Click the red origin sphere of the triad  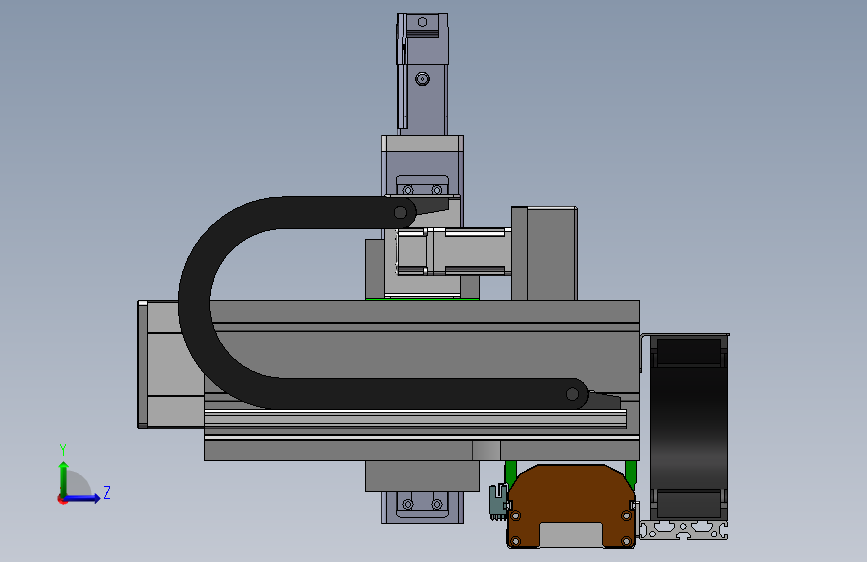(x=62, y=499)
